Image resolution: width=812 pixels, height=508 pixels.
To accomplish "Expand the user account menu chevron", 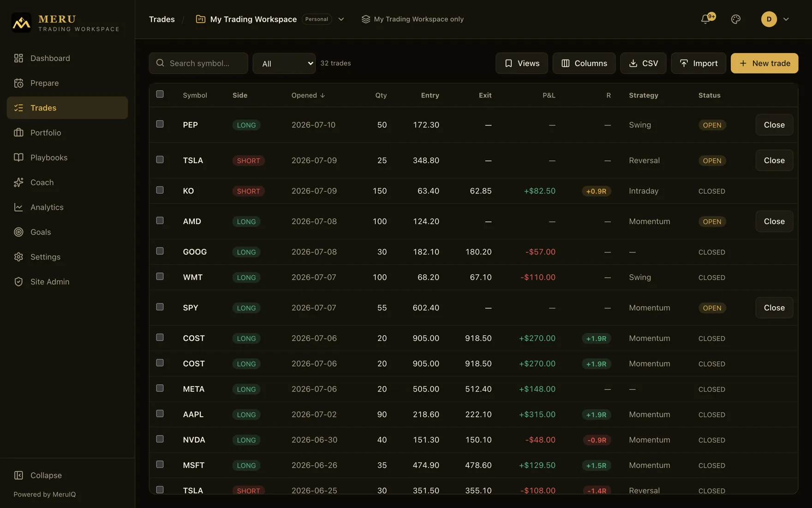I will (786, 19).
